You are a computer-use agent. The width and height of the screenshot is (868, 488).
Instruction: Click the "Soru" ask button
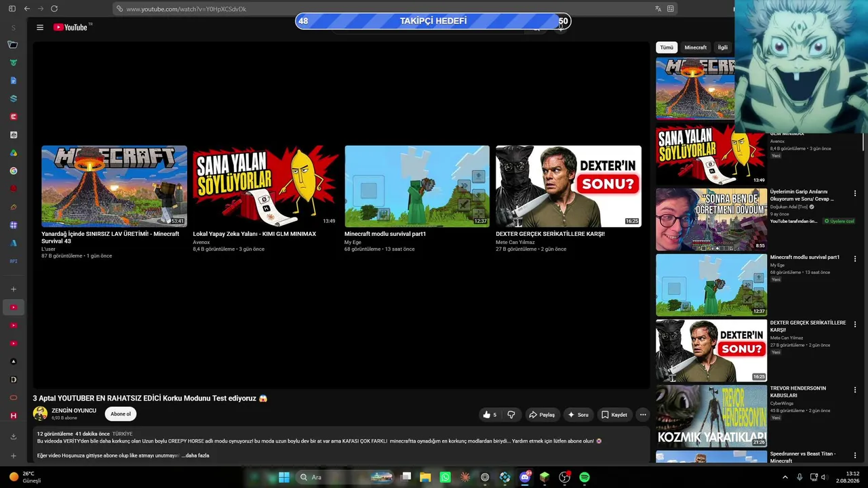click(x=578, y=415)
